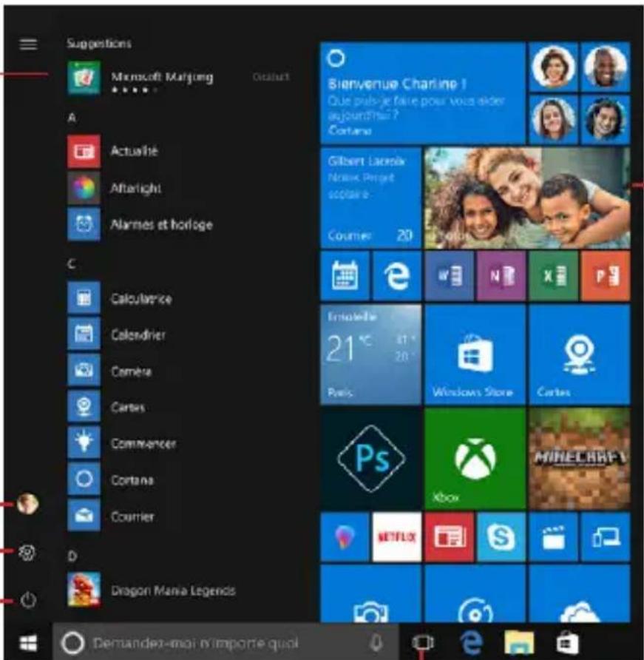Viewport: 644px width, 660px height.
Task: Open the Windows Store tile
Action: pyautogui.click(x=475, y=354)
